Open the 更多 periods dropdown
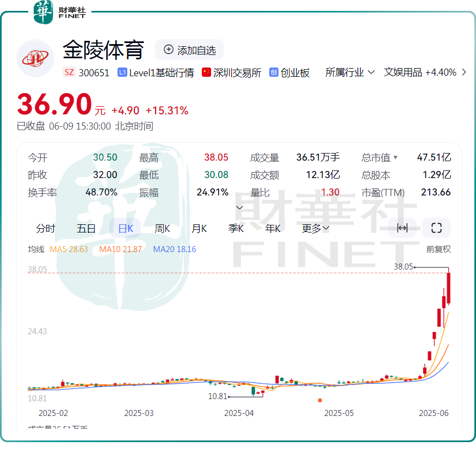Viewport: 476px width, 453px height. tap(316, 228)
